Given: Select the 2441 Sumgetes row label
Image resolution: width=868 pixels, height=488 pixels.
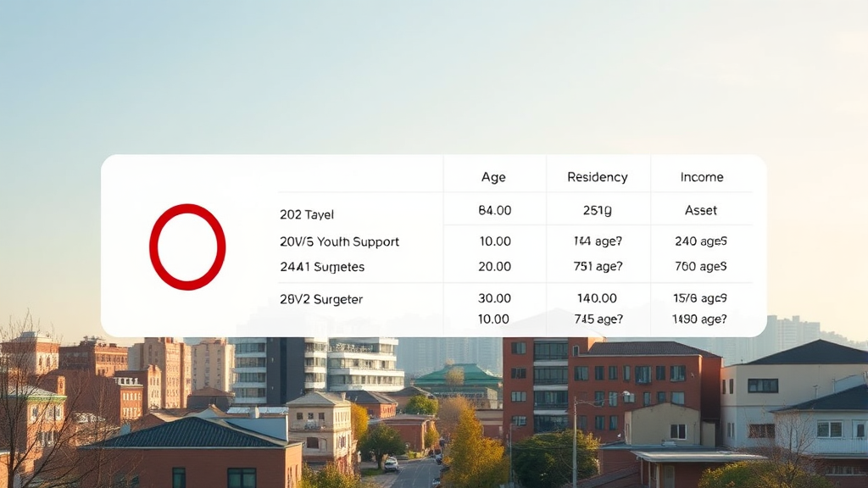Looking at the screenshot, I should 322,267.
